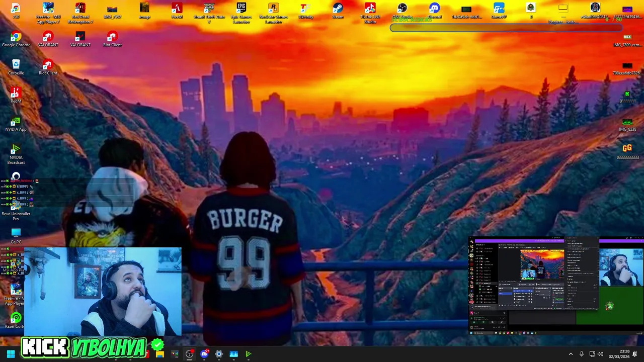Open the Red Dead Redemption 2 shortcut
The height and width of the screenshot is (362, 644).
pyautogui.click(x=80, y=13)
